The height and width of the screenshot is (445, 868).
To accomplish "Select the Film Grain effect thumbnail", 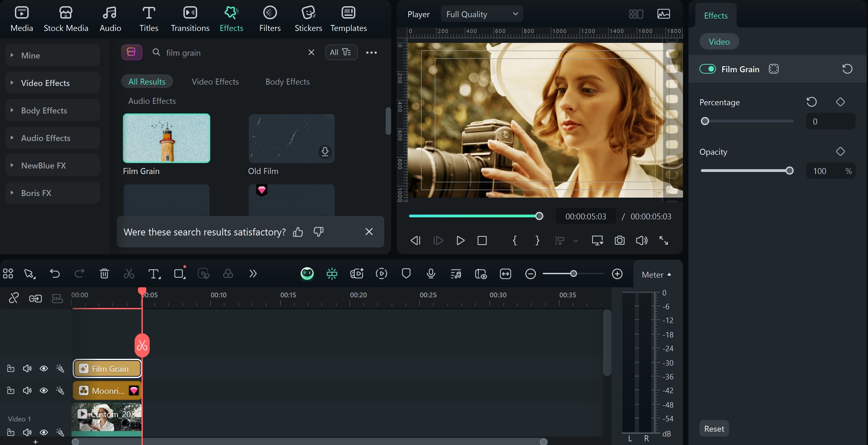I will [x=166, y=138].
